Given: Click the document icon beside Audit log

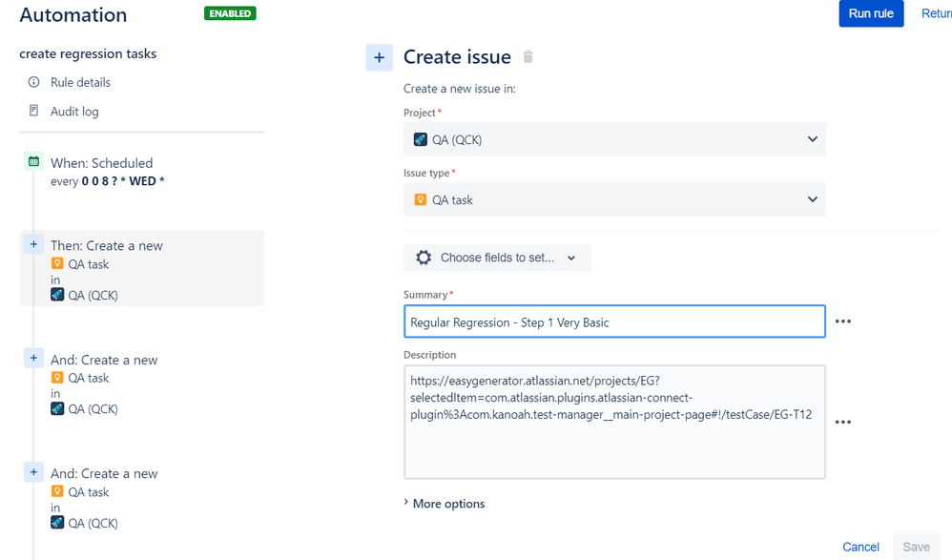Looking at the screenshot, I should click(x=34, y=111).
